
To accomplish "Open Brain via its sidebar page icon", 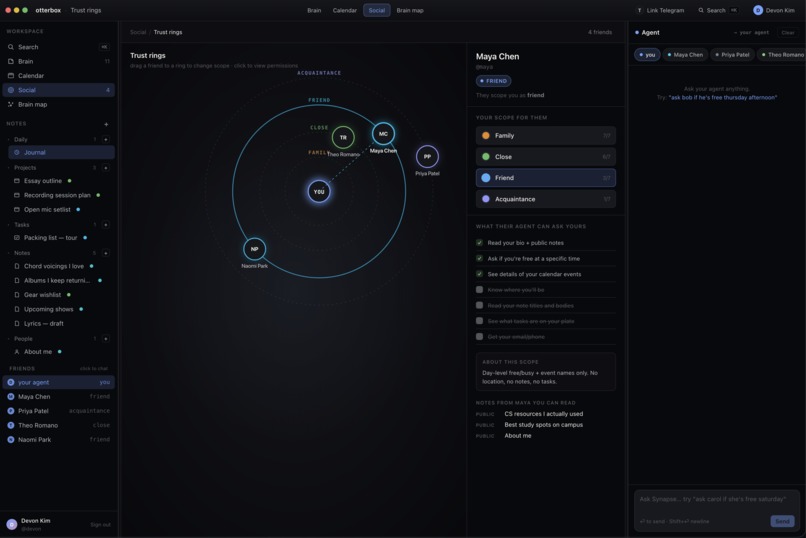I will [11, 61].
